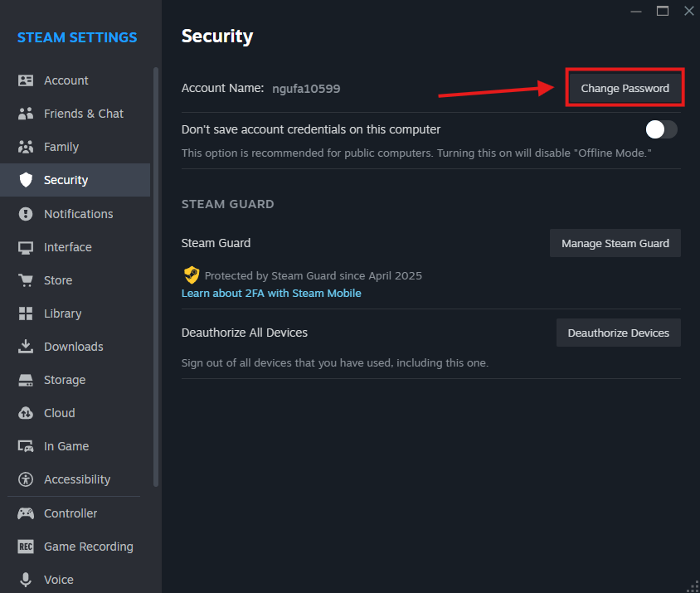Open Storage via the drive icon
The width and height of the screenshot is (700, 593).
coord(26,380)
